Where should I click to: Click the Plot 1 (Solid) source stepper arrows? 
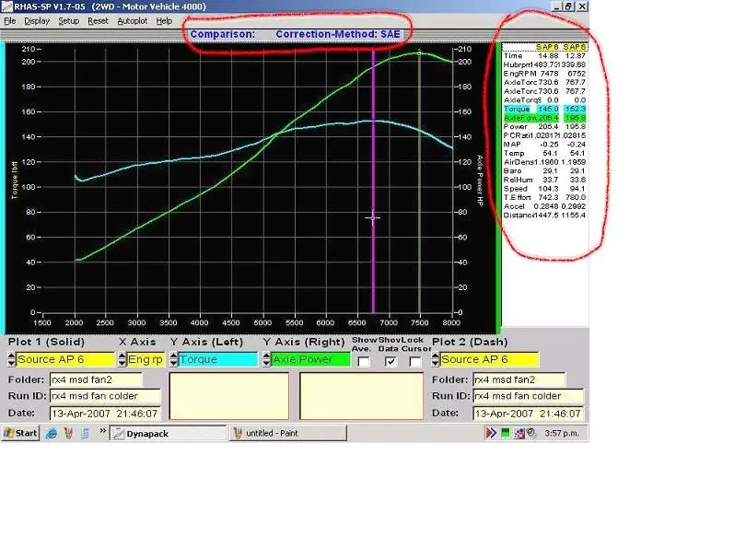point(11,359)
